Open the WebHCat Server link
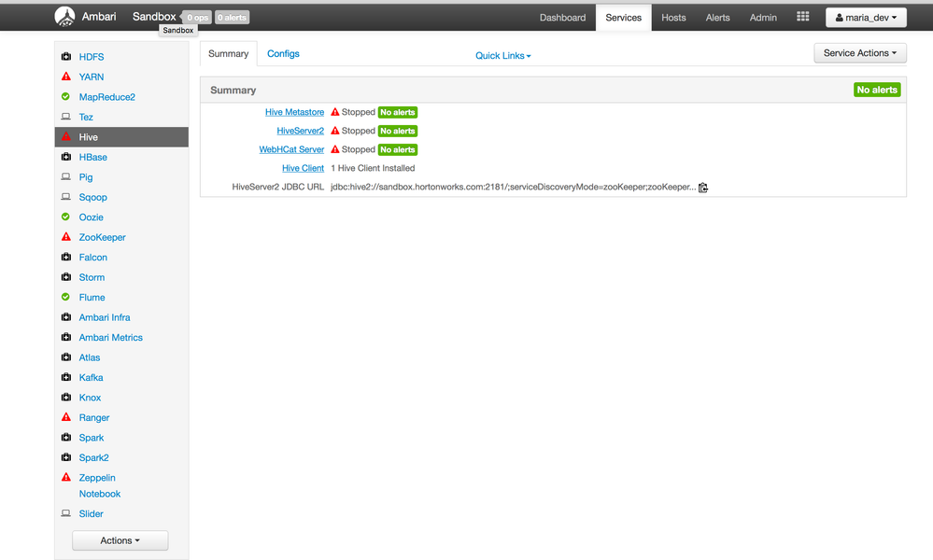Screen dimensions: 933x560 pyautogui.click(x=291, y=149)
